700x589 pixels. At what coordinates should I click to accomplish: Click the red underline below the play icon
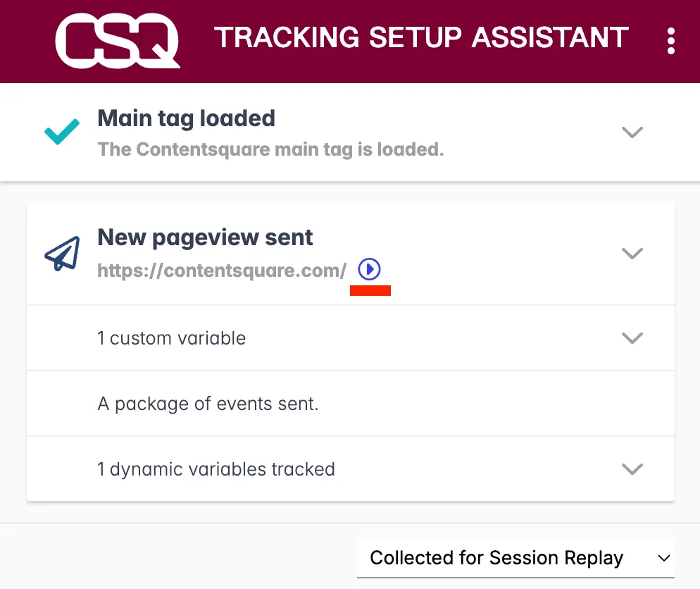pyautogui.click(x=370, y=290)
